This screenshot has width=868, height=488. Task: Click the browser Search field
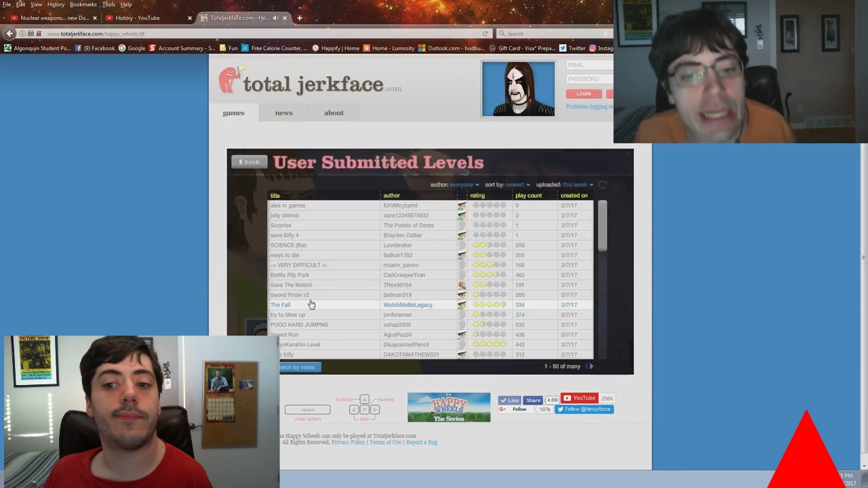click(555, 33)
